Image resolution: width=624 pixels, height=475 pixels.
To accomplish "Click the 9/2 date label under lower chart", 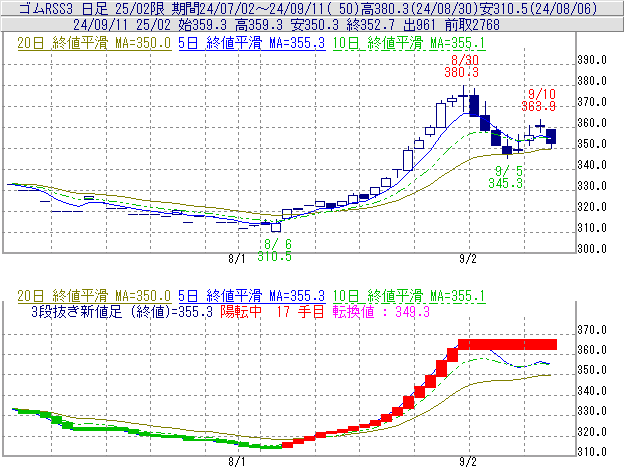I will (468, 462).
